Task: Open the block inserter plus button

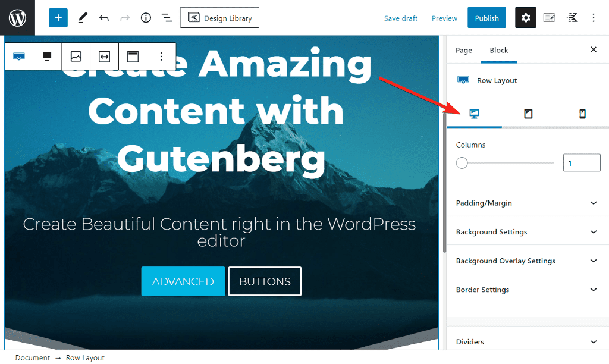Action: [58, 17]
